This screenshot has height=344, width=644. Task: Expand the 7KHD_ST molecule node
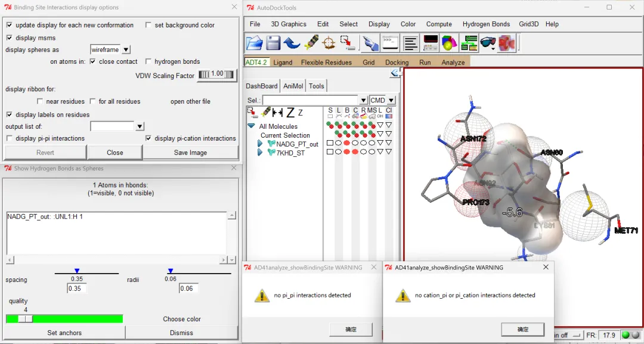[259, 152]
